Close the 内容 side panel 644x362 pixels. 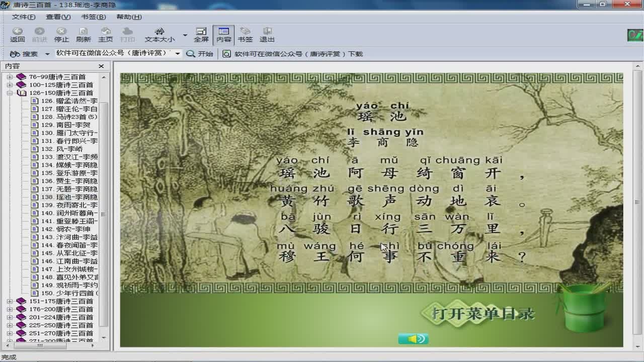[x=101, y=66]
